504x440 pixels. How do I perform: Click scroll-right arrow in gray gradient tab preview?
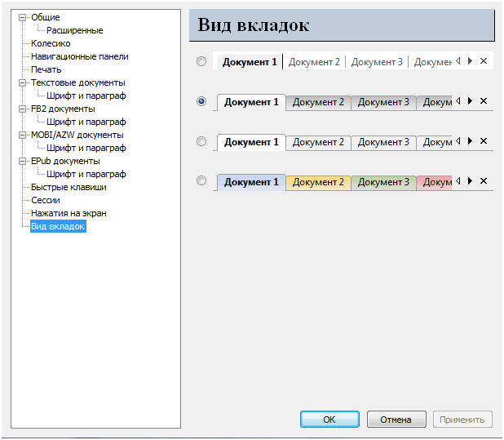pyautogui.click(x=471, y=101)
